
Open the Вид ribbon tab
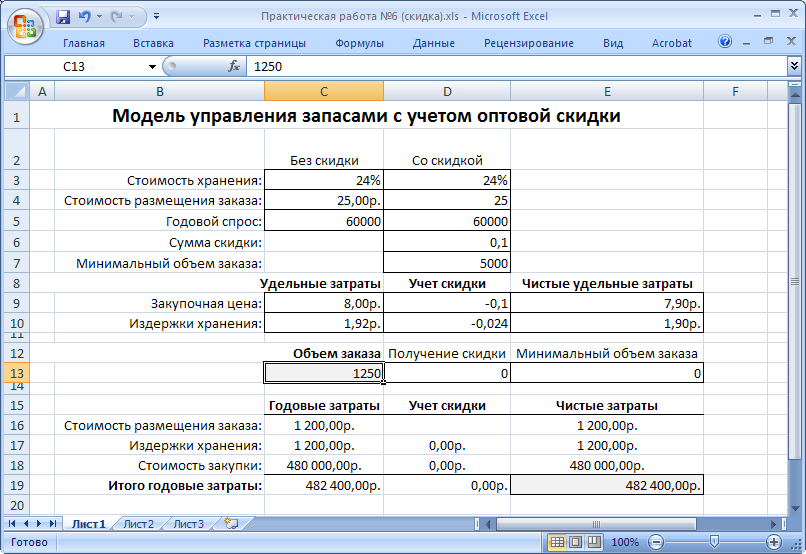click(x=613, y=43)
